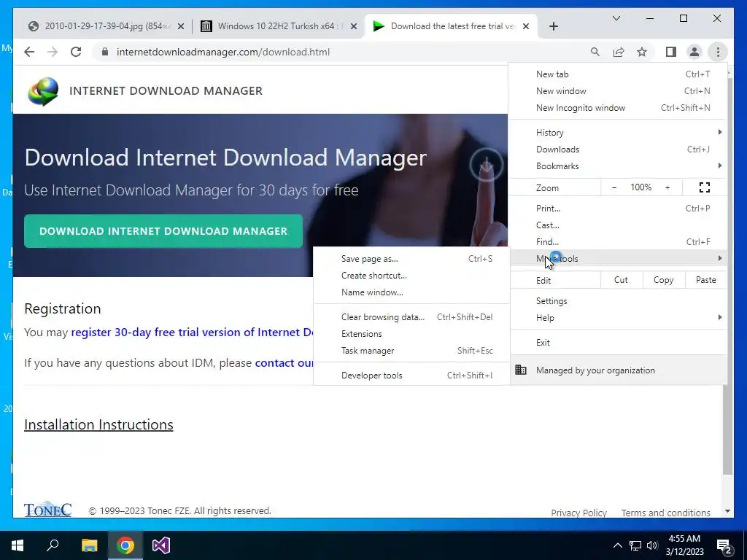Image resolution: width=747 pixels, height=560 pixels.
Task: Expand the More tools submenu arrow
Action: point(720,258)
